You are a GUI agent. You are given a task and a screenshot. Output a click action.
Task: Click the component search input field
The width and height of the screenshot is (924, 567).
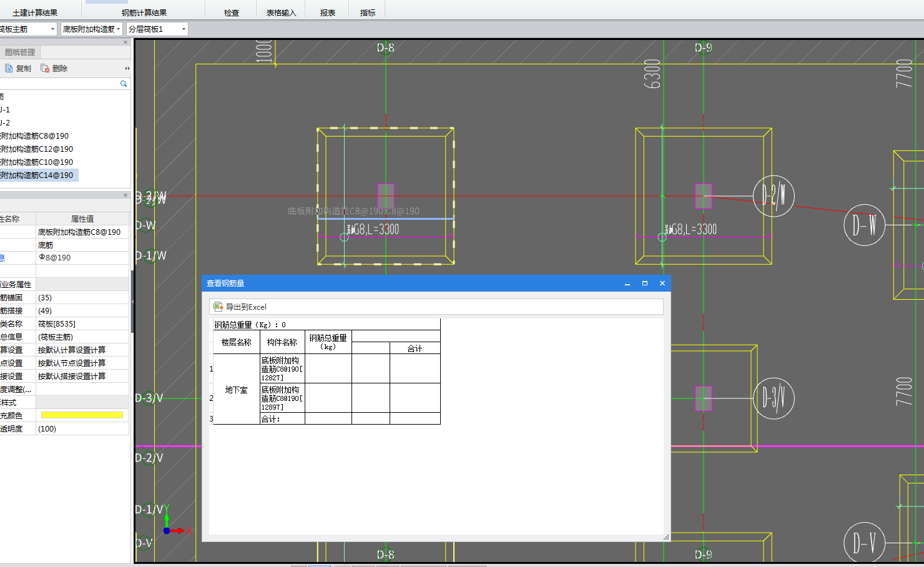[x=59, y=84]
